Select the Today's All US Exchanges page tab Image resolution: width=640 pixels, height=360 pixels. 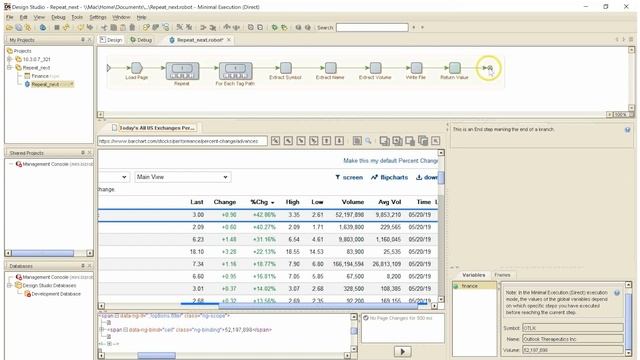(153, 128)
